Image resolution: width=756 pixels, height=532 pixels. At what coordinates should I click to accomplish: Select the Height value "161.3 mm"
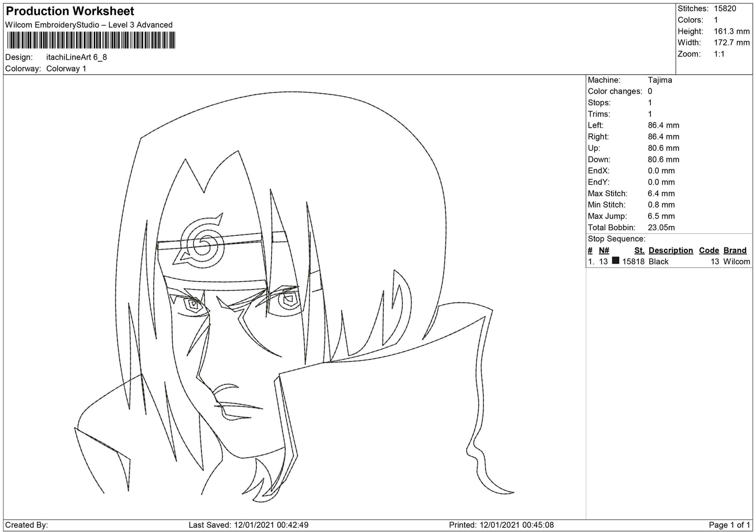point(732,31)
